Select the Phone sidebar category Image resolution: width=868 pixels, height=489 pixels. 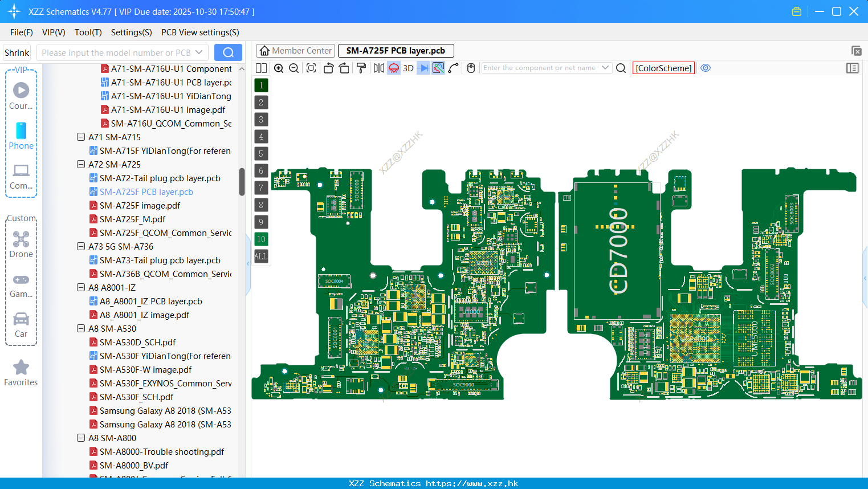click(x=21, y=136)
